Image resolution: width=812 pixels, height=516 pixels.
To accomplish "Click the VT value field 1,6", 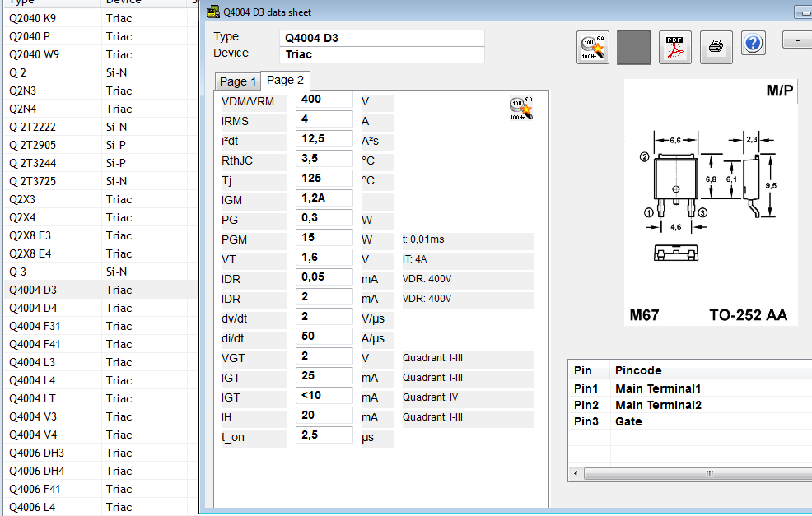I will pos(324,258).
